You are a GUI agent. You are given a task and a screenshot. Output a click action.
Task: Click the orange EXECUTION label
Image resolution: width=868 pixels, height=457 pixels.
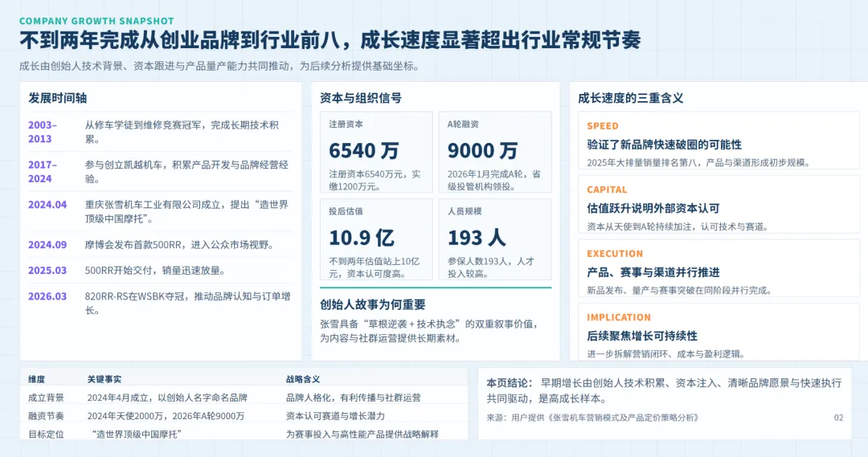pyautogui.click(x=615, y=254)
